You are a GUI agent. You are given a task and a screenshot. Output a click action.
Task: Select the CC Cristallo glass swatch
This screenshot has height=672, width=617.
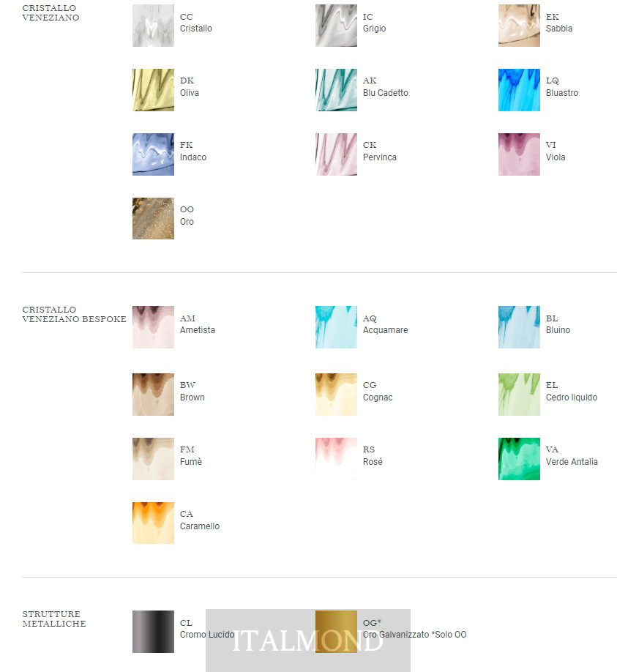153,26
